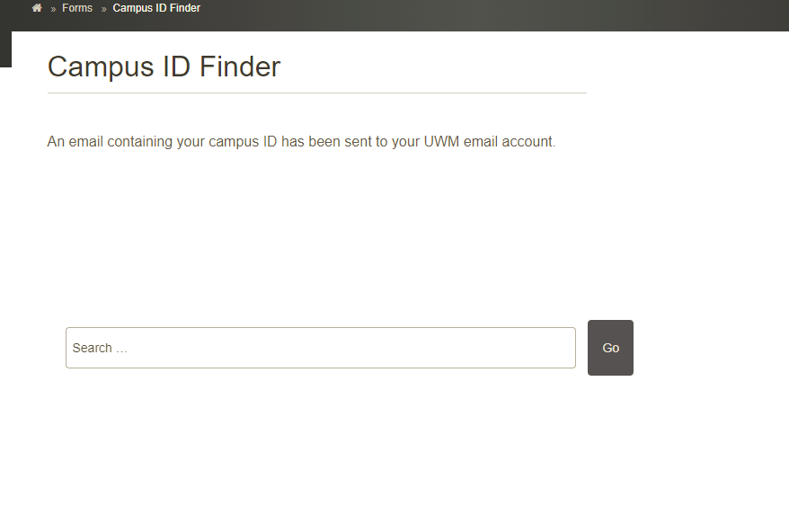Click the Campus ID Finder page heading
789x532 pixels.
(x=164, y=66)
